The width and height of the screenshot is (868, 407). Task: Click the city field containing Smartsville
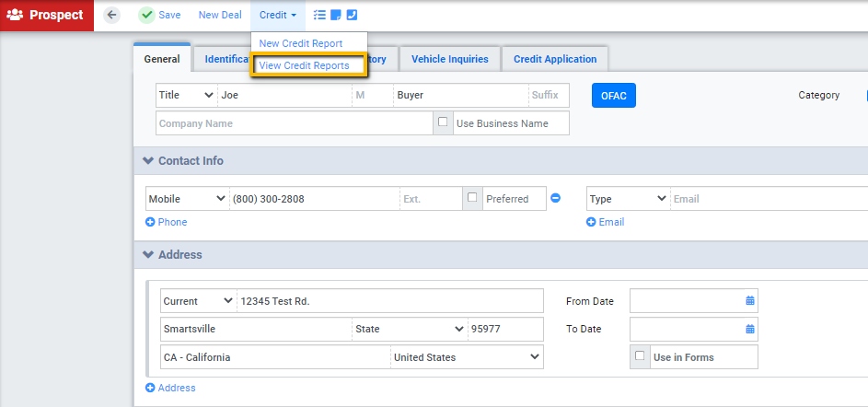pos(256,329)
